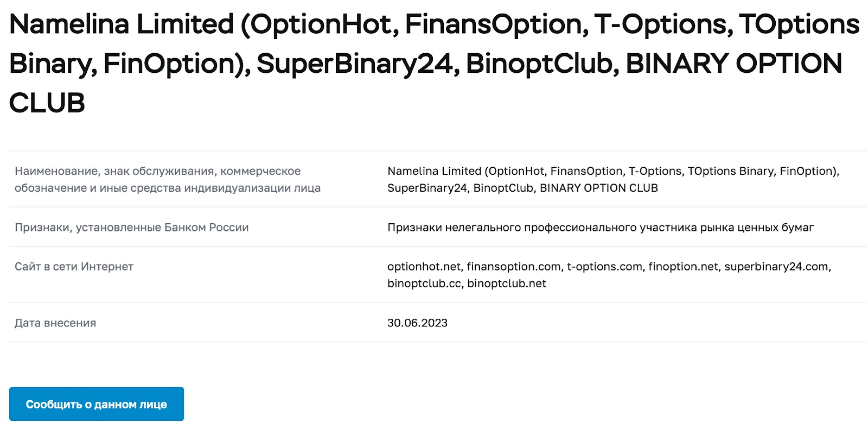Screen dimensions: 868x435
Task: Click 'BINARY OPTION' in the large heading
Action: coord(734,64)
